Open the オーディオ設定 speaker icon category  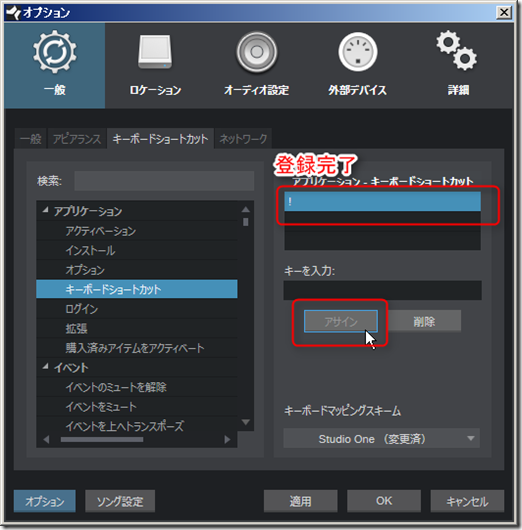coord(256,65)
